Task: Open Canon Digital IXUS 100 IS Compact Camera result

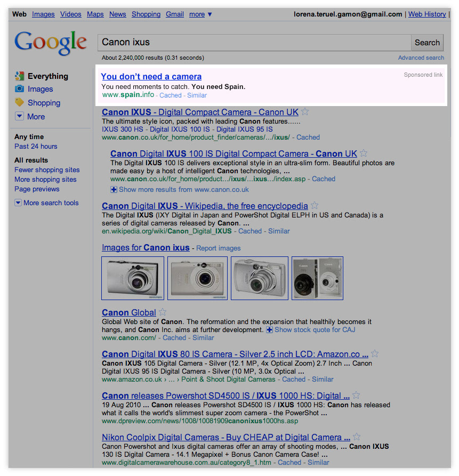Action: [x=233, y=154]
